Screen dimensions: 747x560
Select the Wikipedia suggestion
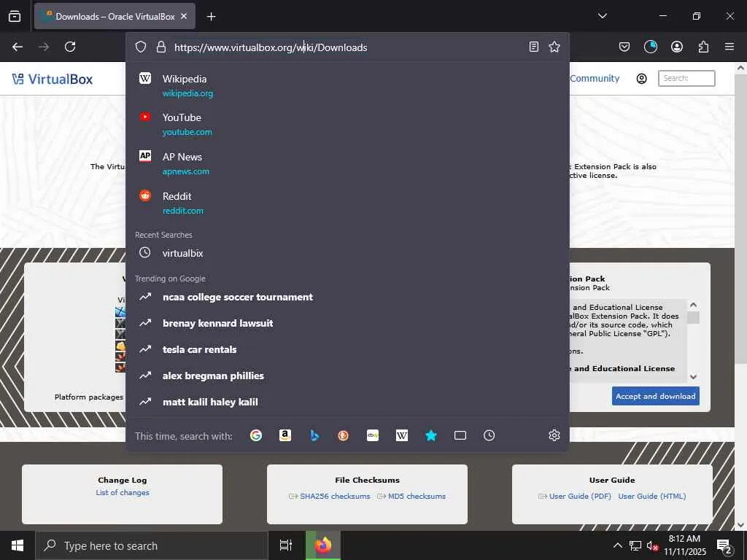[x=348, y=85]
